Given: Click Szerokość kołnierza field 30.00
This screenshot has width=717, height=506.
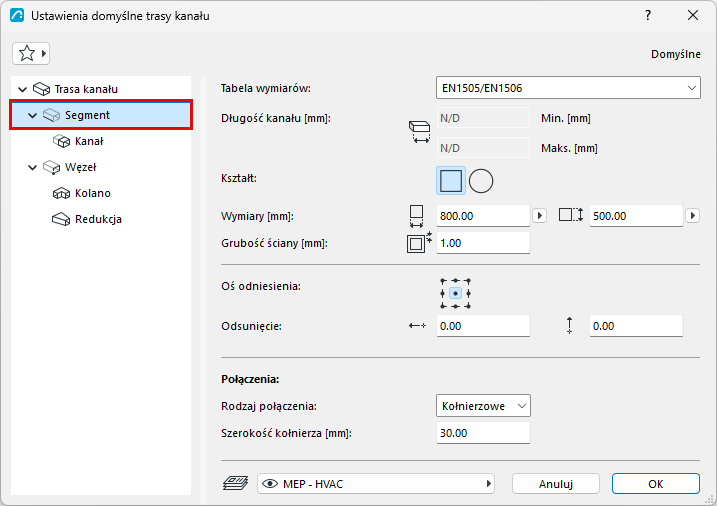Looking at the screenshot, I should tap(483, 433).
